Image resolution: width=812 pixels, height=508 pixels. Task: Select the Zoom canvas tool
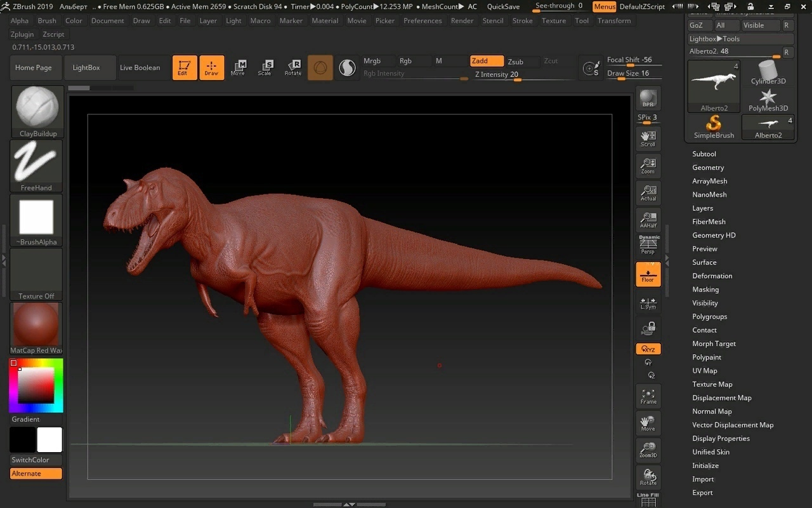coord(648,166)
